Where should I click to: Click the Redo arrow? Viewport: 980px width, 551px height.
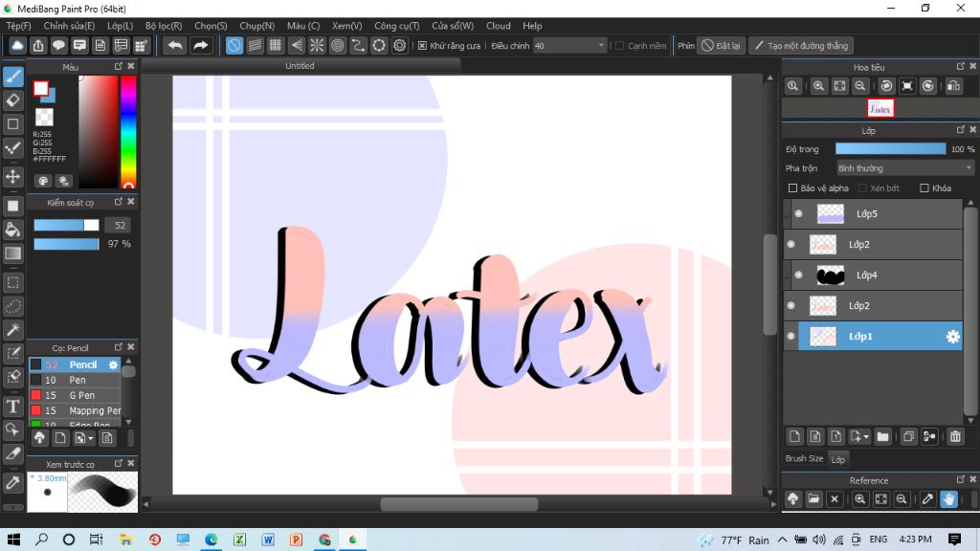[200, 46]
